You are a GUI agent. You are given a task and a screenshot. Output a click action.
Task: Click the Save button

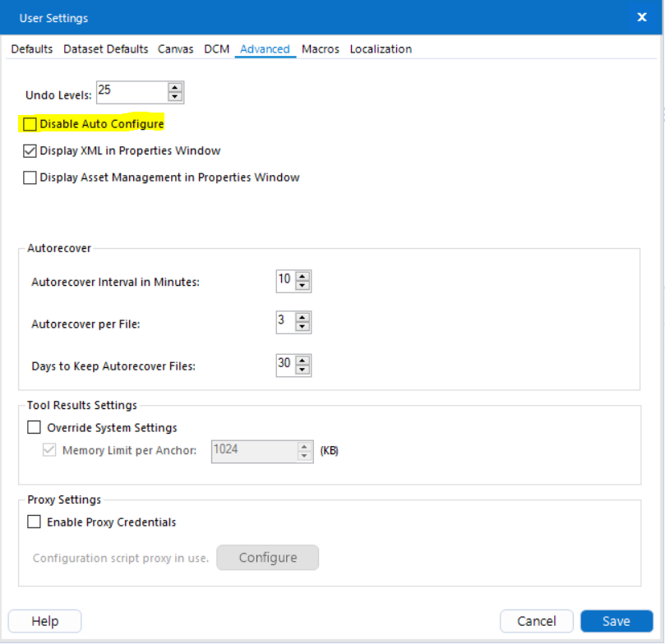(616, 621)
